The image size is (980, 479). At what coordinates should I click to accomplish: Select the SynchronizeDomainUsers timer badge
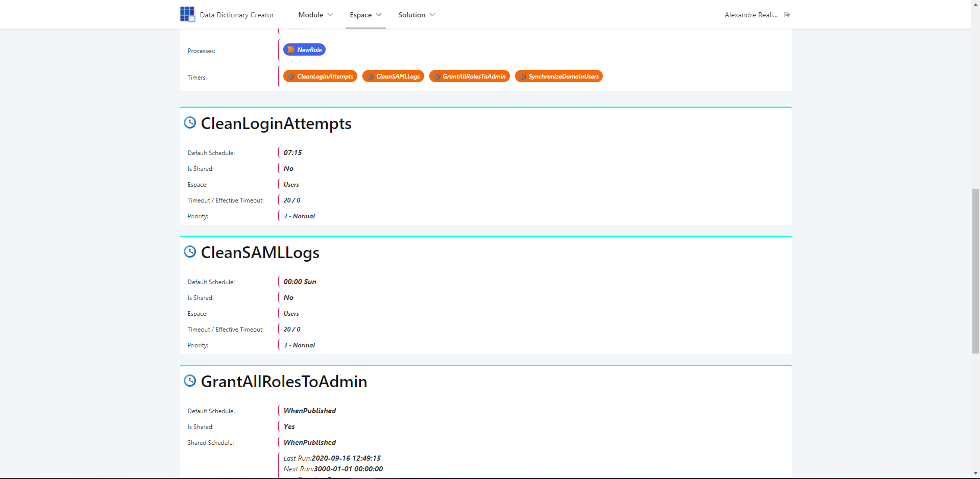(x=558, y=76)
